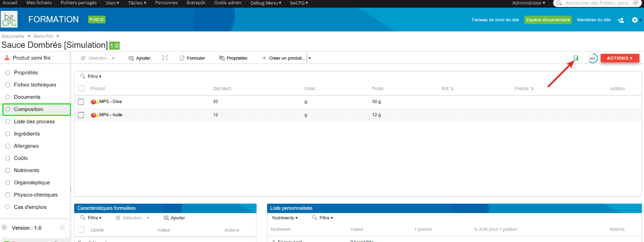Open Espace documentaire tab

(548, 20)
